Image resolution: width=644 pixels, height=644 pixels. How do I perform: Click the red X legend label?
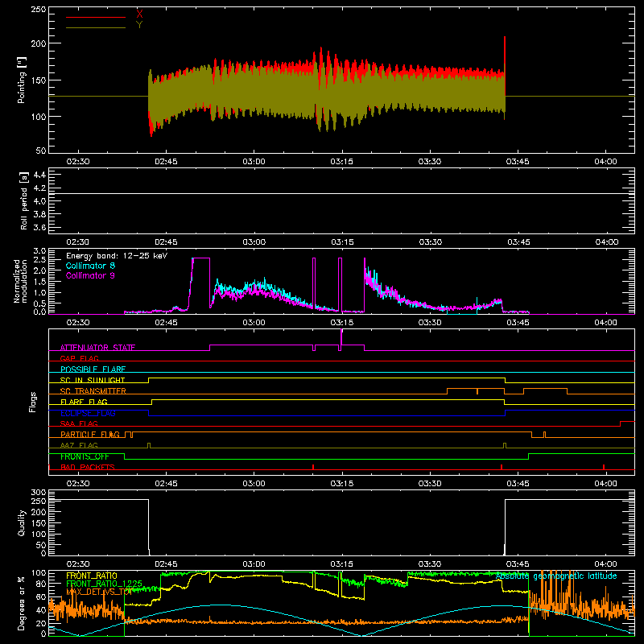click(139, 14)
